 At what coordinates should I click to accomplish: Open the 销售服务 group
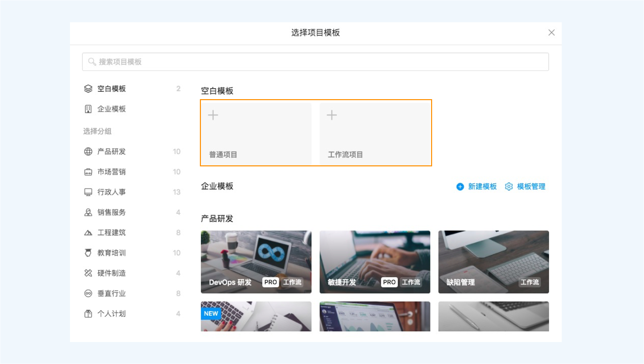pyautogui.click(x=132, y=213)
